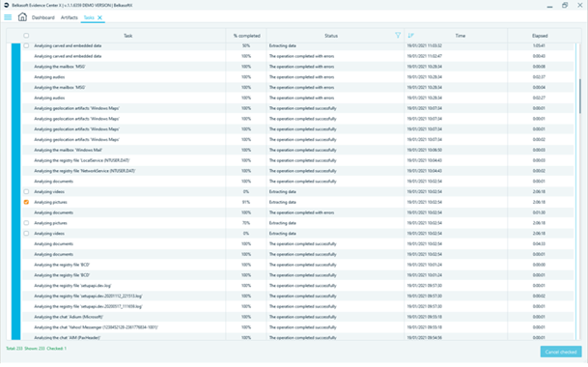
Task: Select 'setupapi.dev.20200517_111659.log' registry row
Action: point(297,306)
